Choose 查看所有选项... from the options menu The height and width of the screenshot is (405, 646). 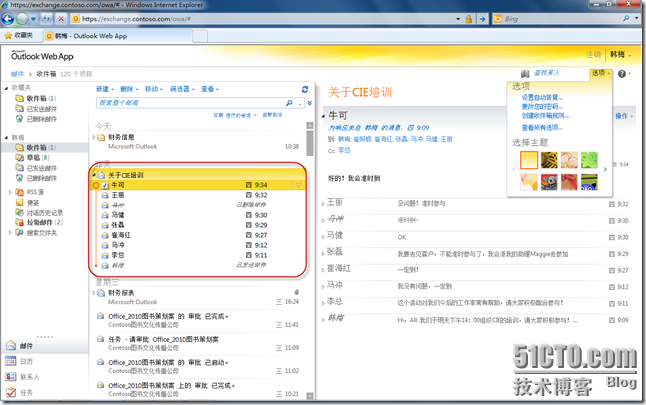542,127
